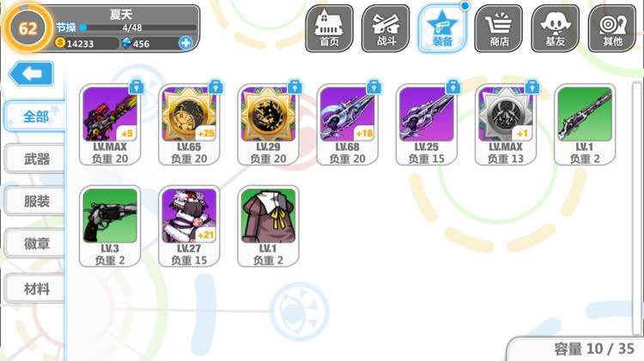Show the 徽章 badges category
Screen dimensions: 644x361
click(35, 244)
